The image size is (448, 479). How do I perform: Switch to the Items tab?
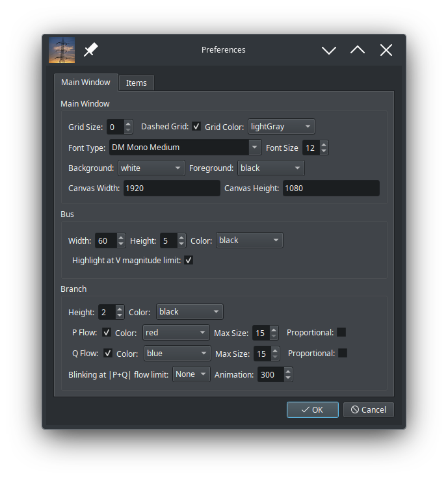137,83
